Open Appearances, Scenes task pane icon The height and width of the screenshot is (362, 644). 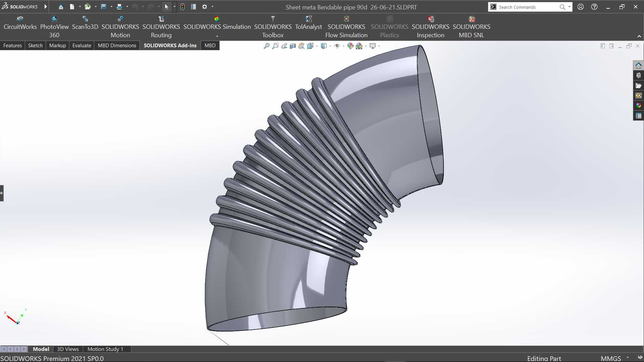(638, 106)
